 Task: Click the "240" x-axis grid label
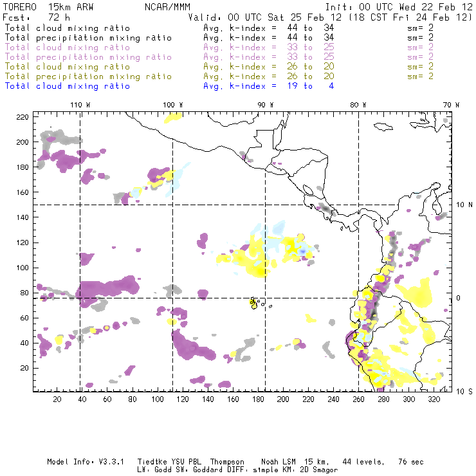coord(333,399)
